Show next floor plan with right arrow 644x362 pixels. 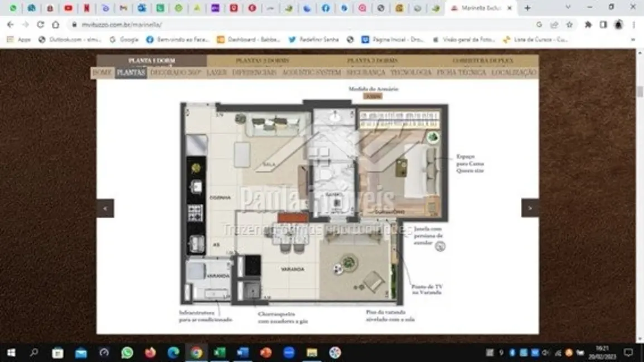530,208
